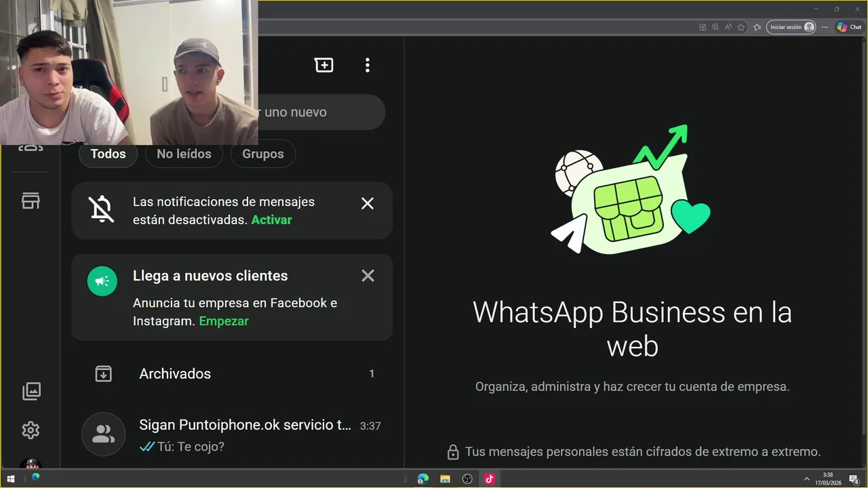Click the chat search input field

pos(321,112)
